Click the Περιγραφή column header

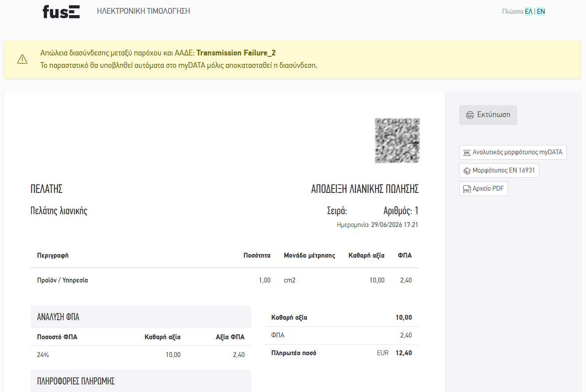[53, 255]
